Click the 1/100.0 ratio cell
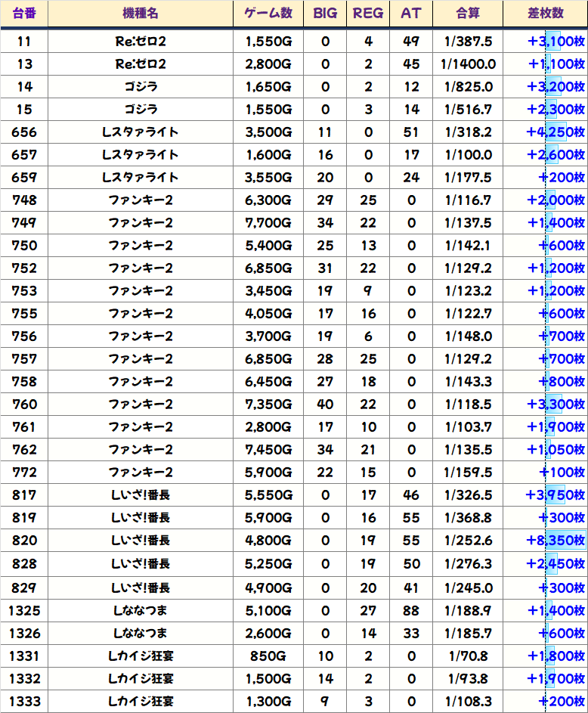Screen dimensions: 588x713 coord(468,155)
